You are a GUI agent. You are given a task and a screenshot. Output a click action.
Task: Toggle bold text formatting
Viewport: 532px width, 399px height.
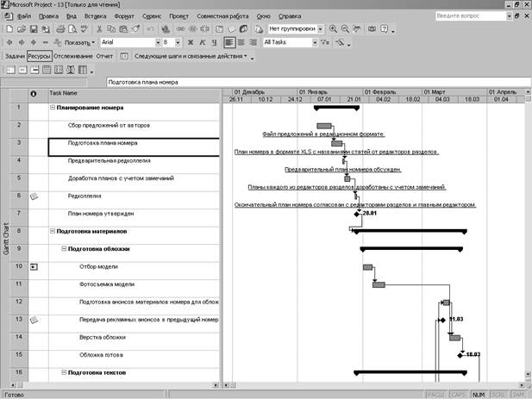click(190, 41)
